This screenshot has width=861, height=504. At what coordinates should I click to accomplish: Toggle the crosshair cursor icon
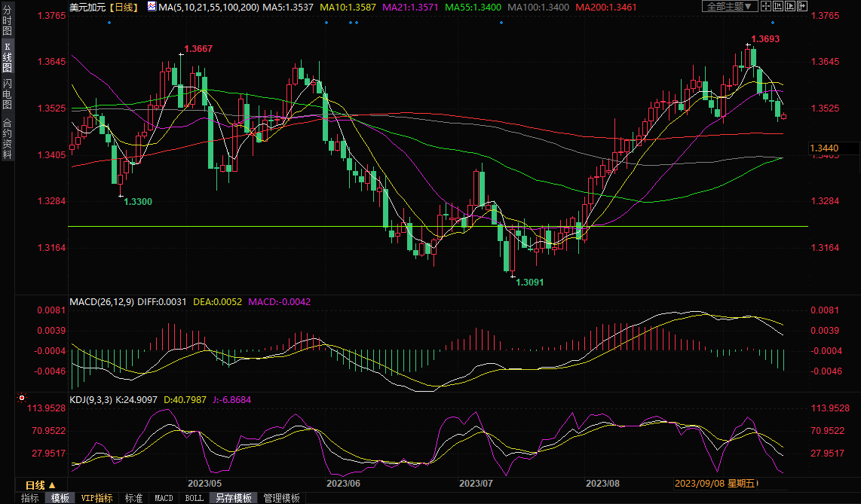[x=766, y=7]
